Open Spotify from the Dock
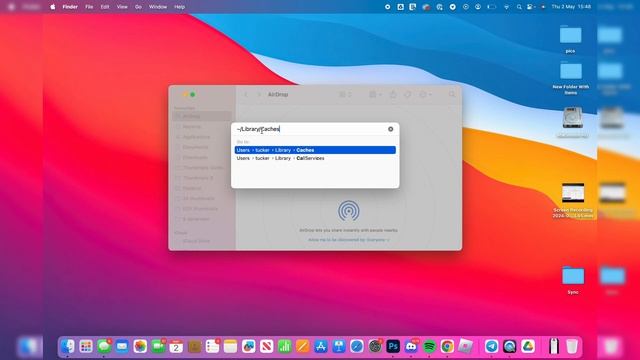Screen dimensions: 640x360 pyautogui.click(x=429, y=347)
